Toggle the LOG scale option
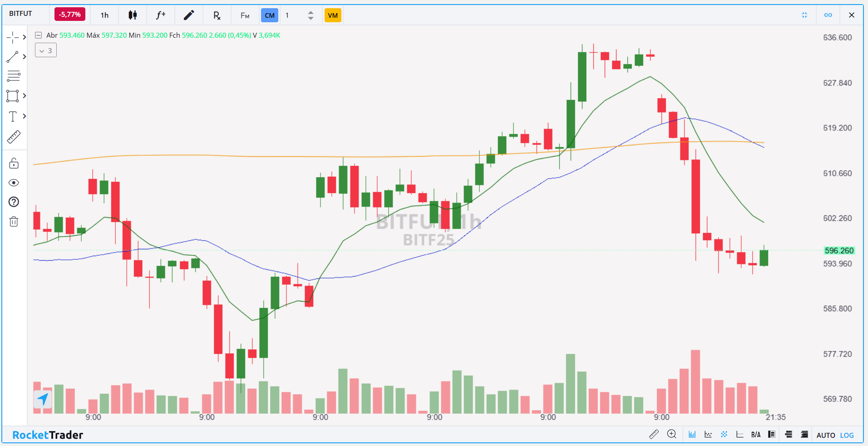Screen dimensions: 868x446 click(847, 435)
